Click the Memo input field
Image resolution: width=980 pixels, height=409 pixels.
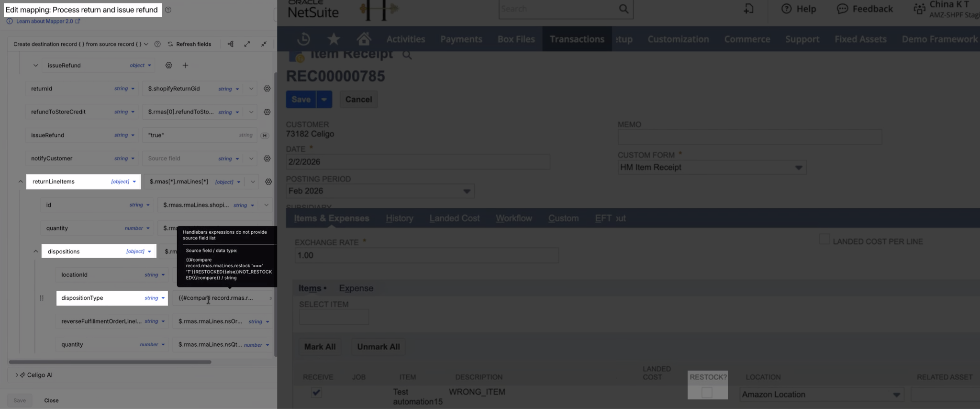click(749, 137)
